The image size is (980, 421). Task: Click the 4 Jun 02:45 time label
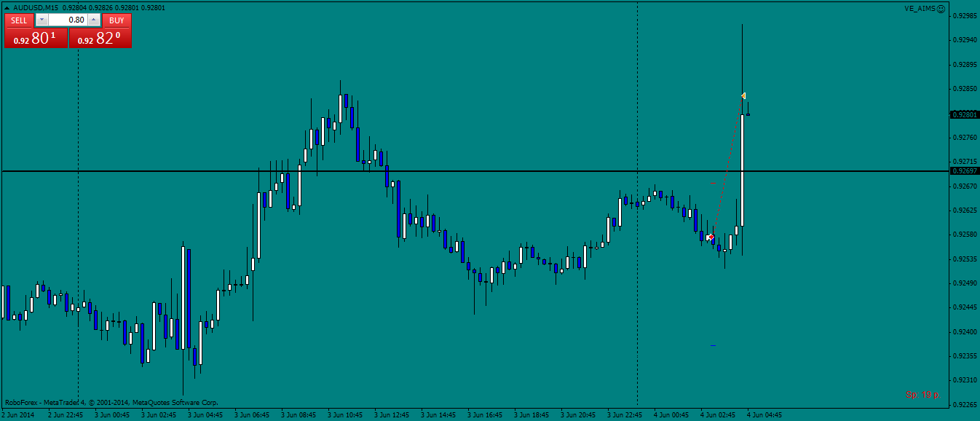718,415
